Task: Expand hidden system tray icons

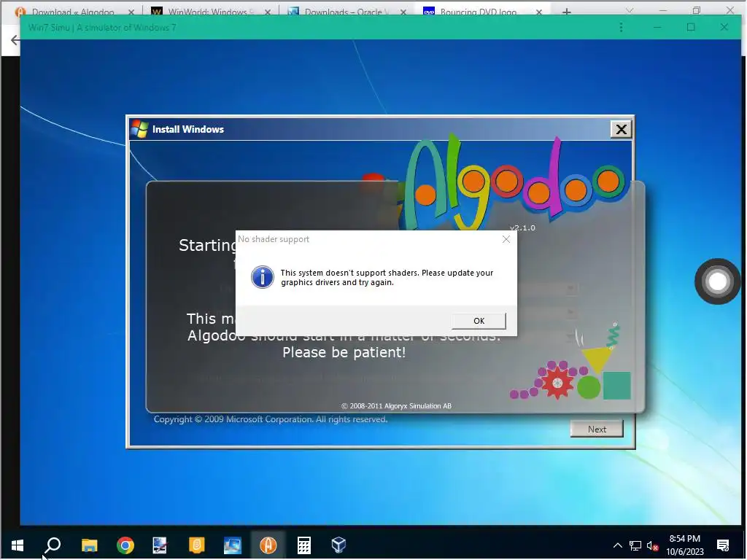Action: pos(617,545)
